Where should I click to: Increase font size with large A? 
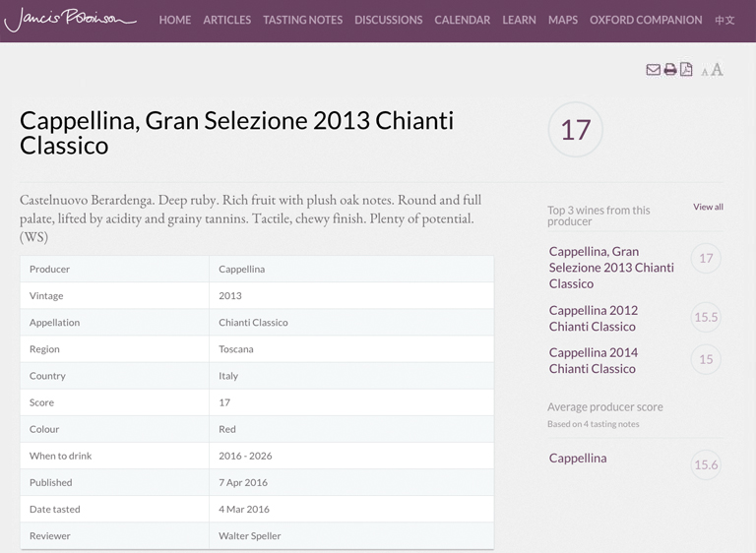[717, 70]
